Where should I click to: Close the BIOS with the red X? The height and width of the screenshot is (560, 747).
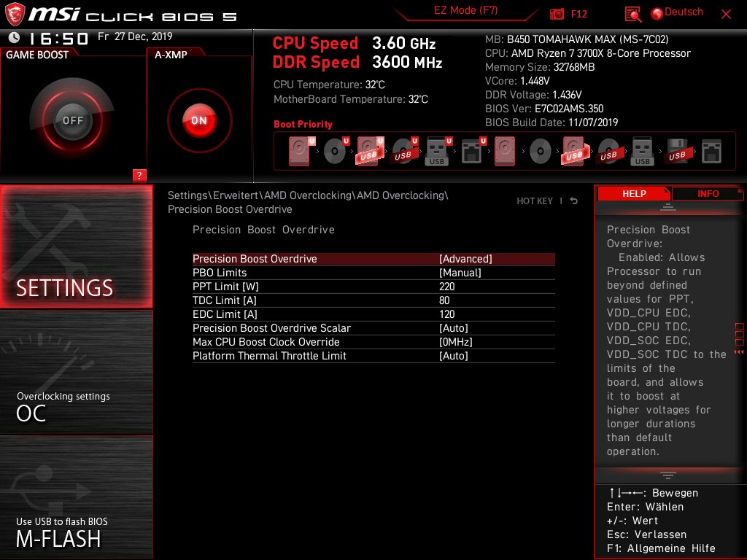(726, 14)
